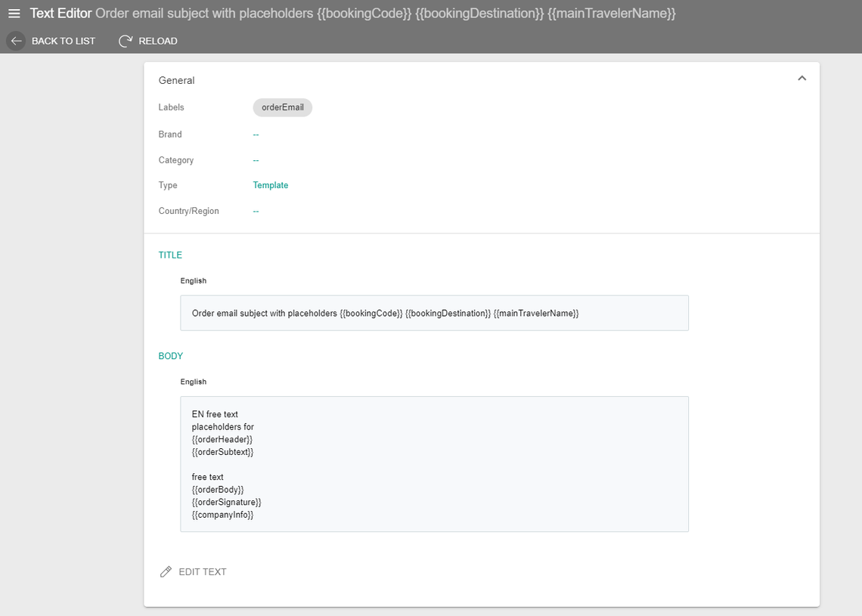Viewport: 862px width, 616px height.
Task: Click the {{orderSubtext}} placeholder line
Action: coord(222,452)
